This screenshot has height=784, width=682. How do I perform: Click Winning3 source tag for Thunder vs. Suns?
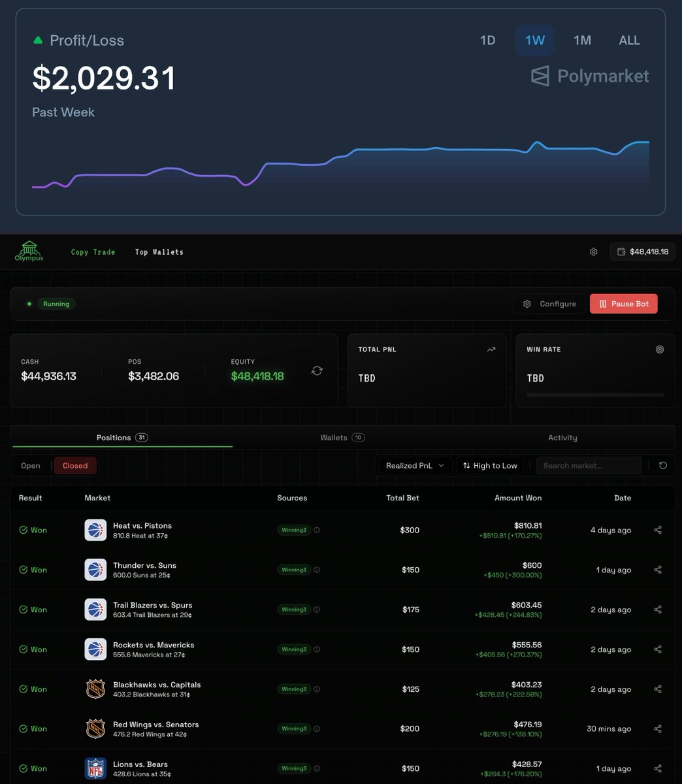[x=294, y=570]
